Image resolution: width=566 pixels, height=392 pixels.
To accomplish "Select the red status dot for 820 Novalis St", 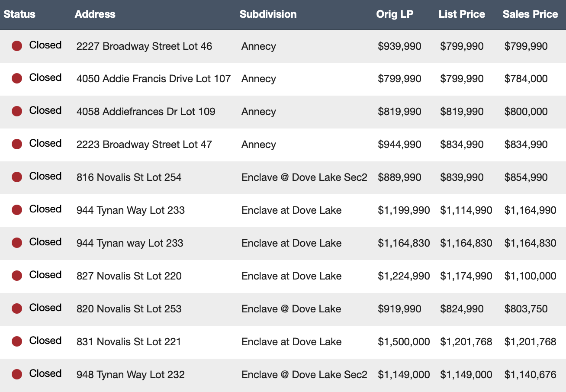I will 17,308.
